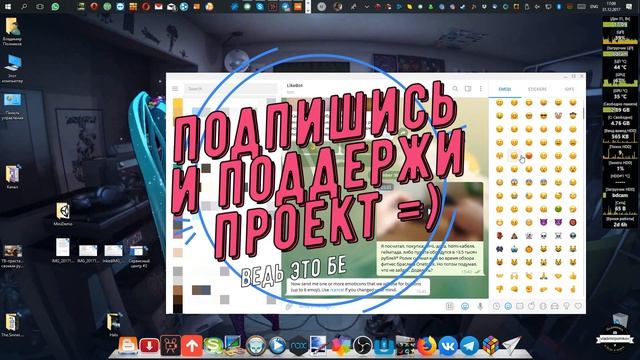Open Telegram hamburger main menu
Screen dimensions: 640x360
175,89
